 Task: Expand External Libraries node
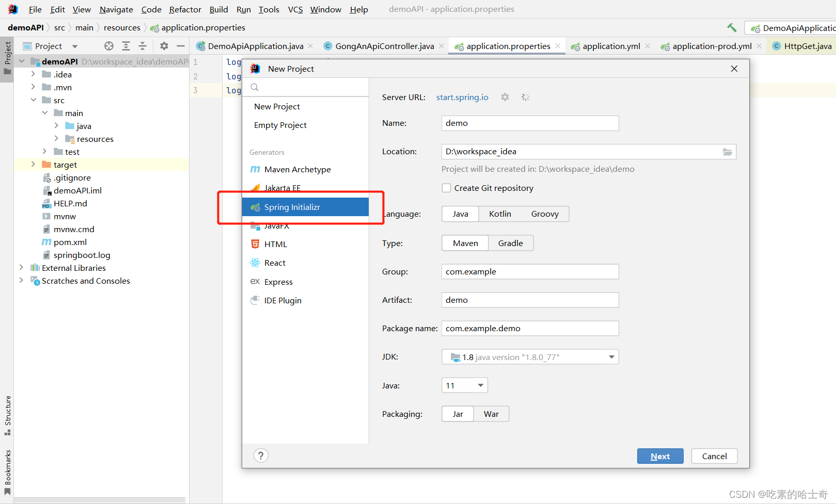(21, 267)
